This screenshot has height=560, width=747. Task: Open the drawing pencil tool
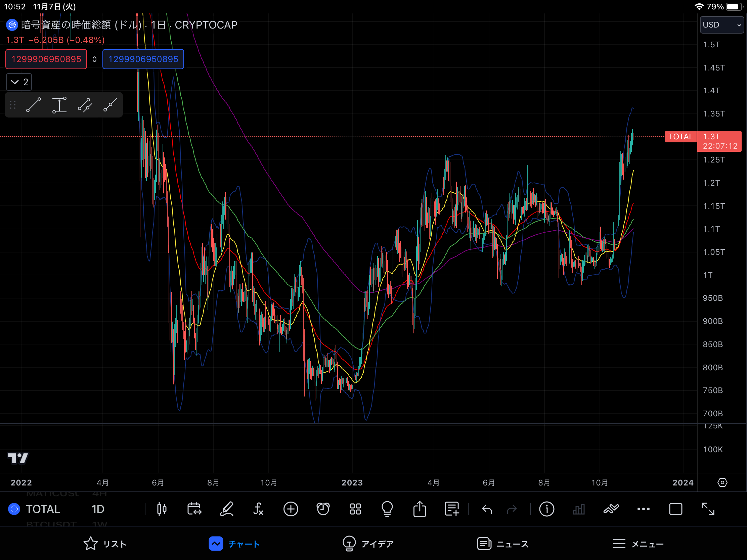[227, 509]
